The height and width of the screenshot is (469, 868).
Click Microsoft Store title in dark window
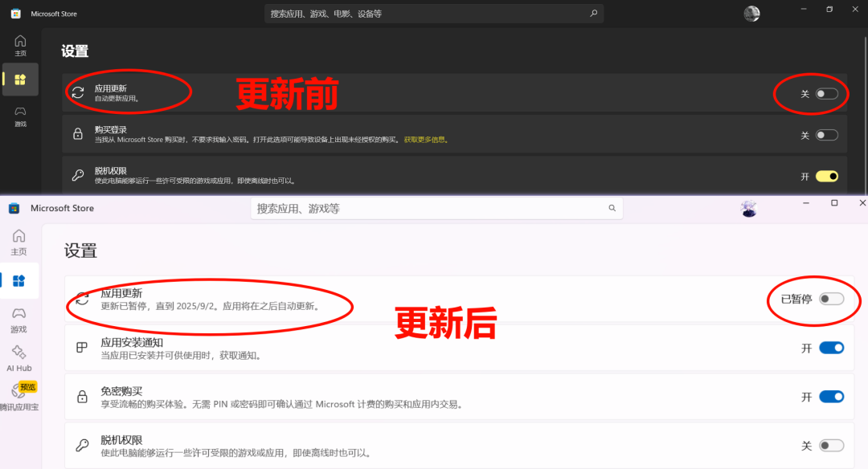tap(54, 14)
